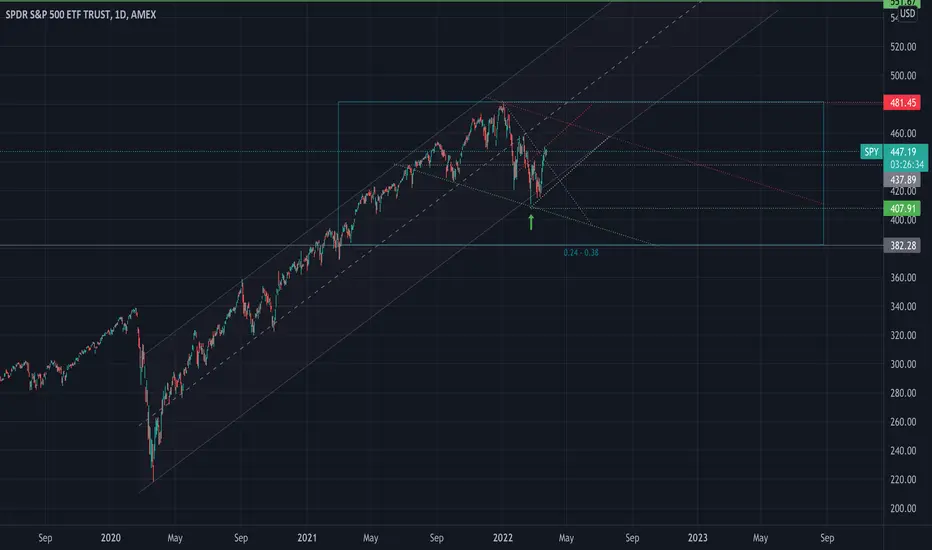Viewport: 932px width, 550px height.
Task: Click the 2021 label on time axis
Action: (x=307, y=538)
